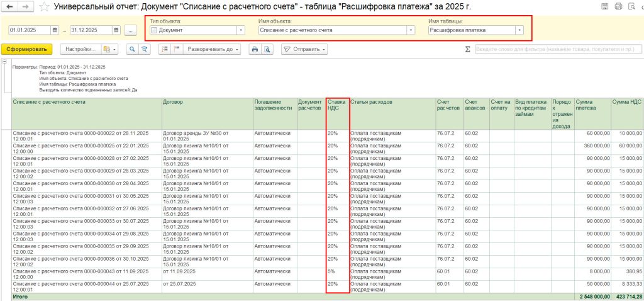Click the sigma sum icon
The image size is (644, 301).
(467, 49)
